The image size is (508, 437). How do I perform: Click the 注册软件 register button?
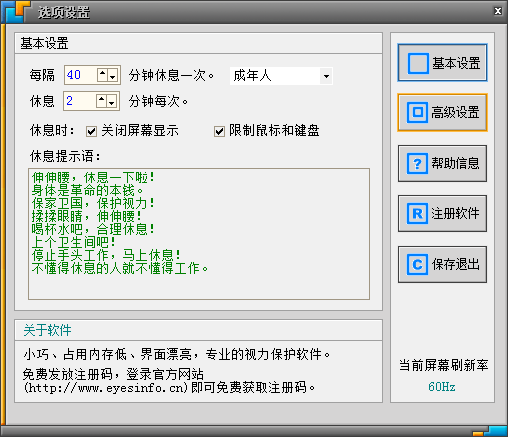(x=442, y=213)
